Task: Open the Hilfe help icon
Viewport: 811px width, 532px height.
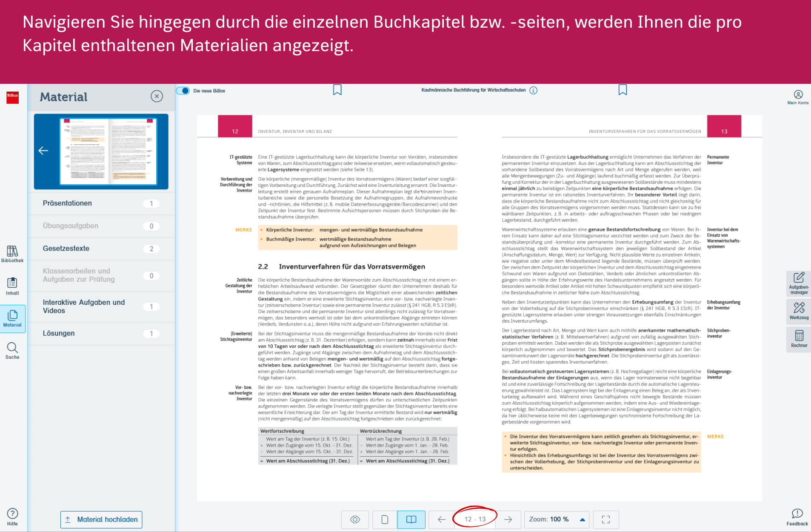Action: pos(12,517)
